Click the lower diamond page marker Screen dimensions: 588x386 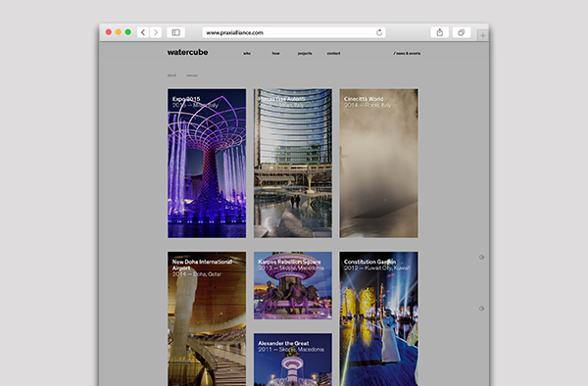click(481, 309)
